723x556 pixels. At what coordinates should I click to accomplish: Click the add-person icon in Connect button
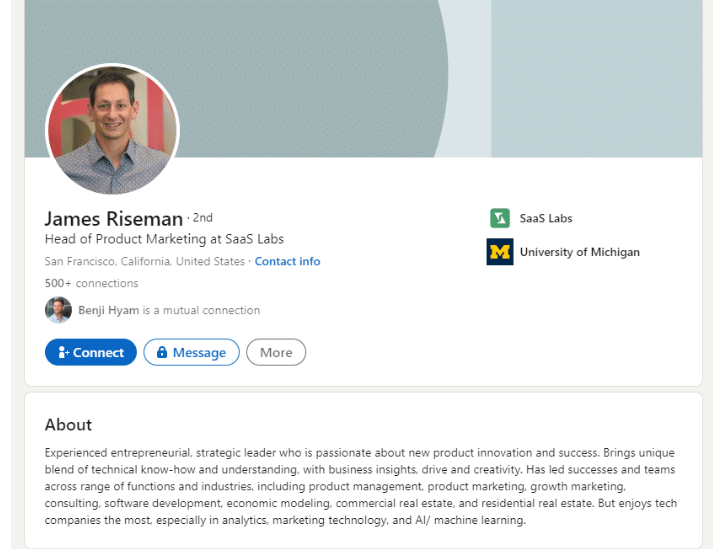pyautogui.click(x=63, y=352)
